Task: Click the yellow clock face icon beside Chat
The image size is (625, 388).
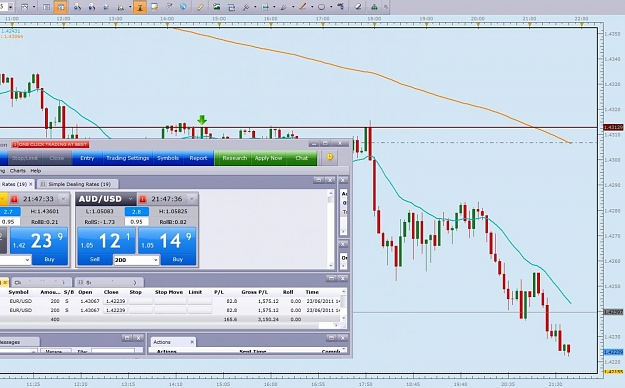Action: 330,157
